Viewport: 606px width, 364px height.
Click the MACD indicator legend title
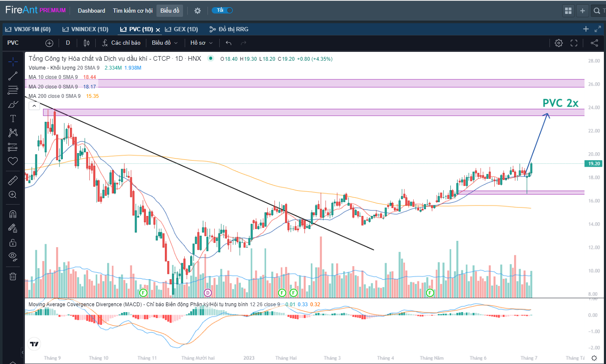click(x=154, y=305)
